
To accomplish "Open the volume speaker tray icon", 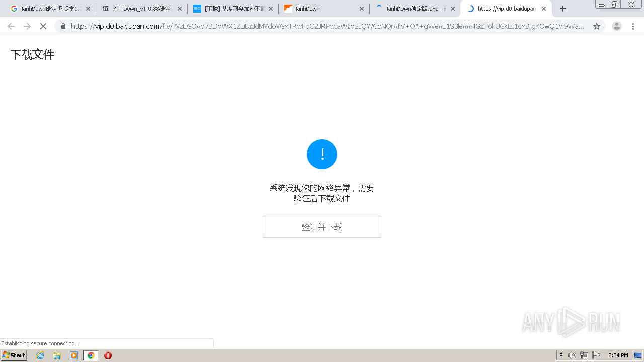I will 572,355.
